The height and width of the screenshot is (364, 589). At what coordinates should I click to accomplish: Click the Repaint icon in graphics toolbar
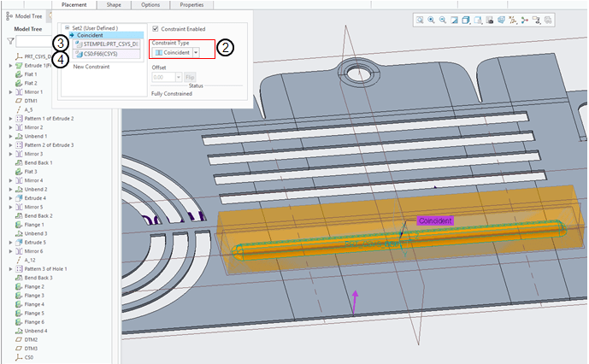click(x=454, y=20)
